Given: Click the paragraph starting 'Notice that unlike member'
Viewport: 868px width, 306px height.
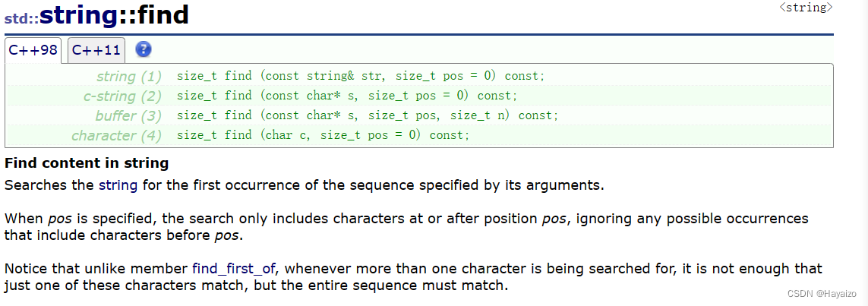Looking at the screenshot, I should tap(413, 278).
